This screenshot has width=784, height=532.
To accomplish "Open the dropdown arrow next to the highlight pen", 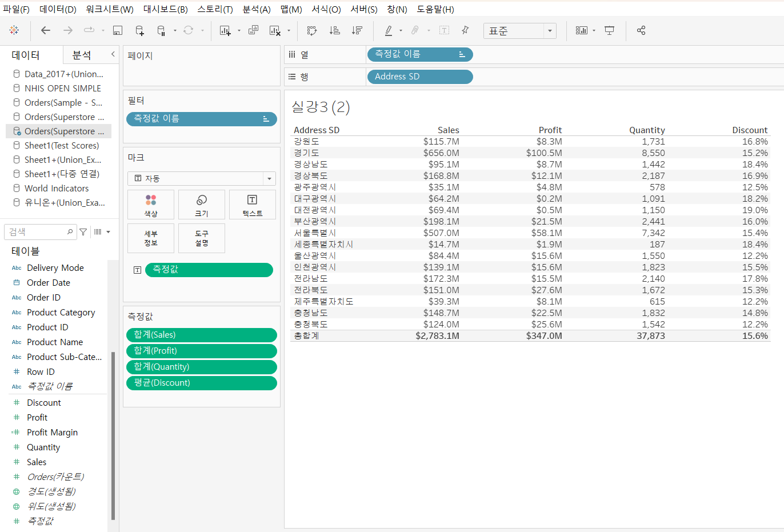I will pos(401,31).
